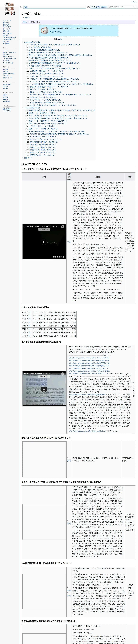138x644 pixels.
Task: Open この版への固定リンク link
Action: pyautogui.click(x=9, y=59)
